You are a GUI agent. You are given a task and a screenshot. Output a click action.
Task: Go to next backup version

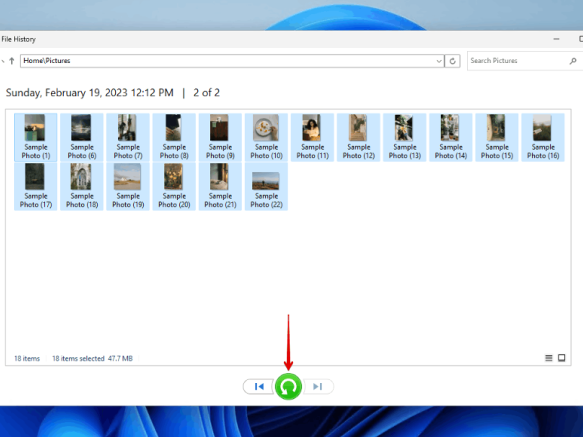tap(318, 386)
